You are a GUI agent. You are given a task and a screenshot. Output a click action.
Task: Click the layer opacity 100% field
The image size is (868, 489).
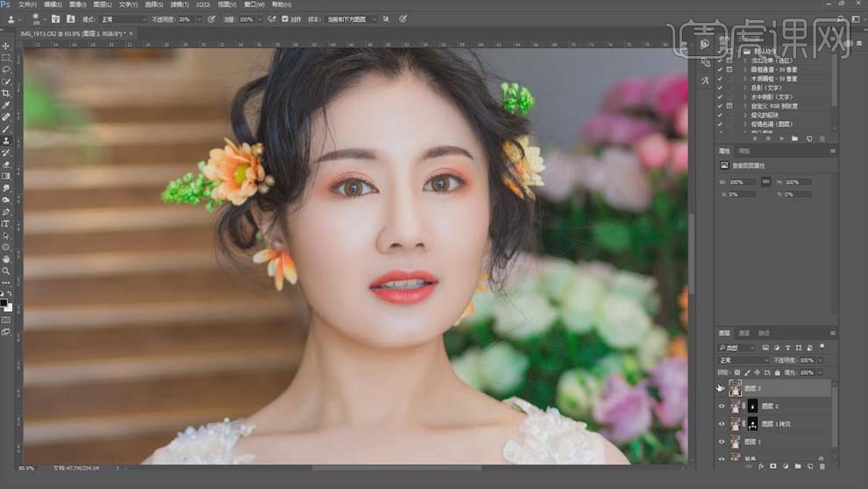pos(808,360)
